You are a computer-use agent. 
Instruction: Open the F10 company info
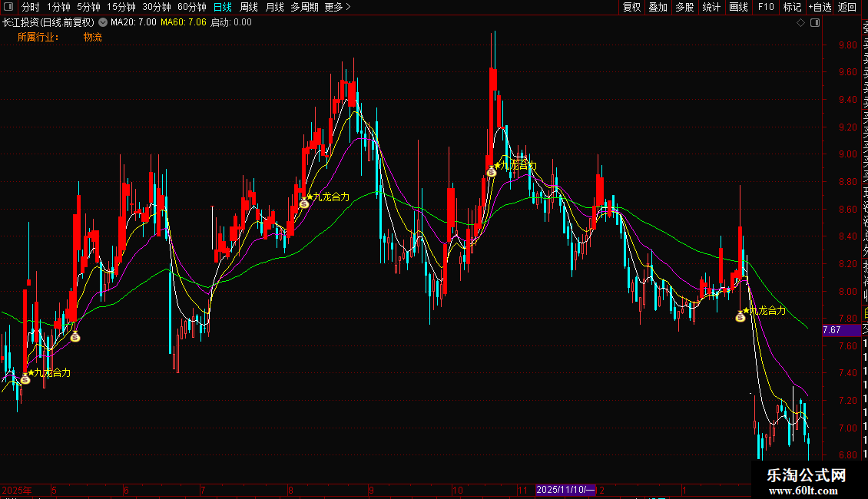coord(766,7)
